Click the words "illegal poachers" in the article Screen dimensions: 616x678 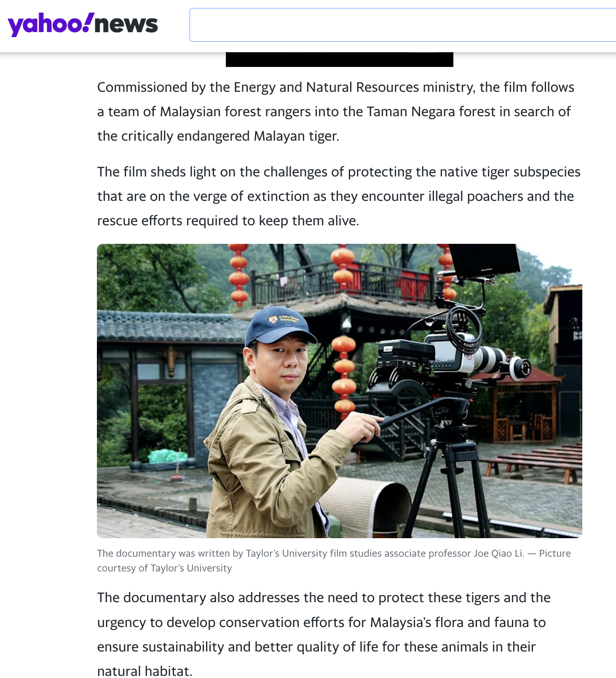(x=476, y=196)
